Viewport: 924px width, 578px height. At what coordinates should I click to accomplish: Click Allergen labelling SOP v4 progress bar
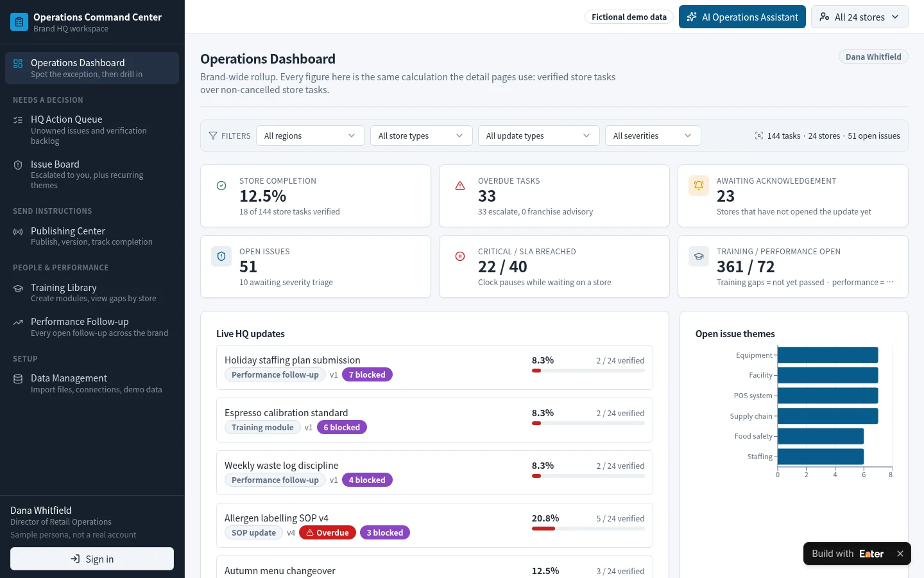tap(588, 529)
